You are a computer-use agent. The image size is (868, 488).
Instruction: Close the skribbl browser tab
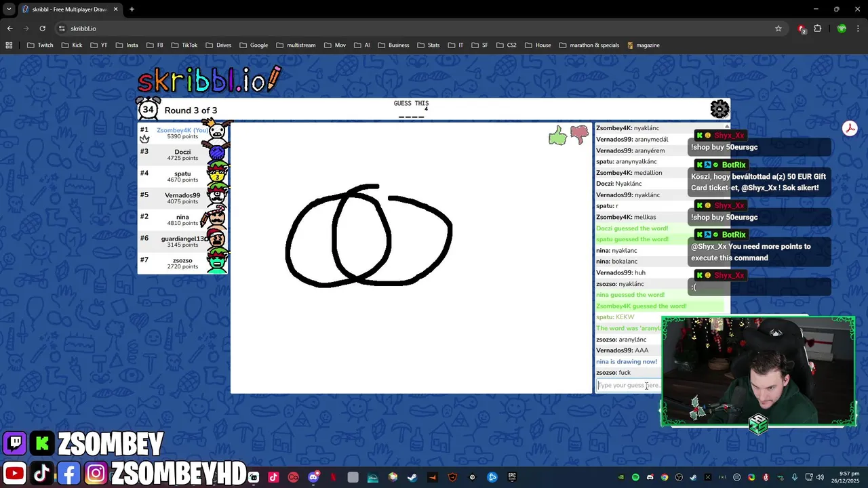tap(116, 9)
